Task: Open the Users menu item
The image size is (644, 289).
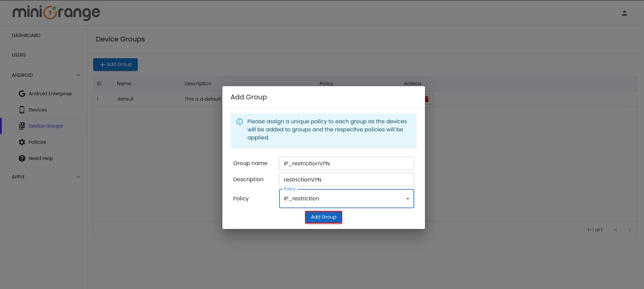Action: pyautogui.click(x=19, y=55)
